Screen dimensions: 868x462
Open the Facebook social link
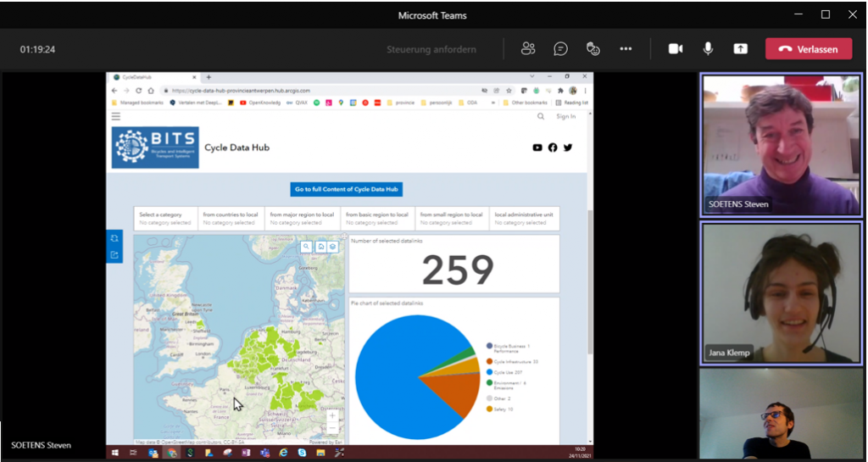553,148
